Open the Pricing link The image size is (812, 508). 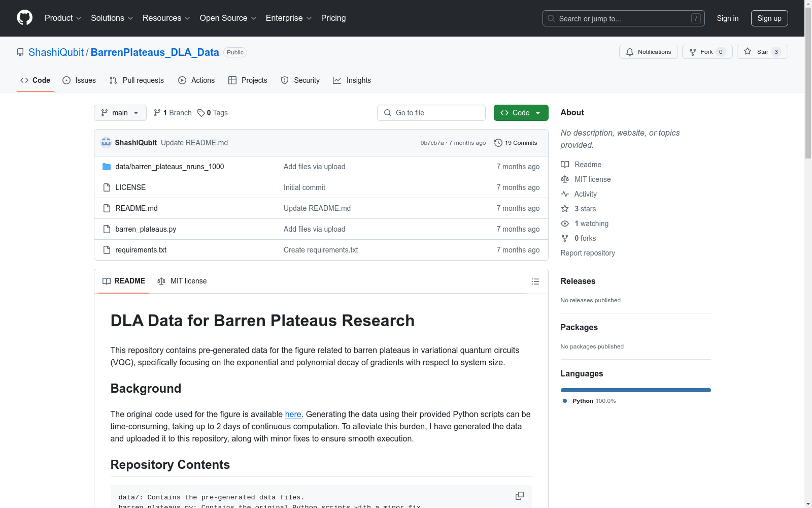pyautogui.click(x=333, y=18)
